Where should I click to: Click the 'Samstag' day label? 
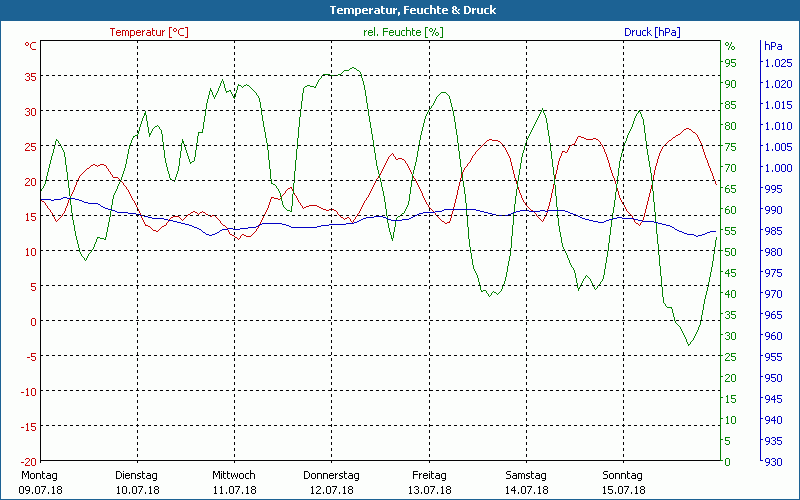point(526,475)
